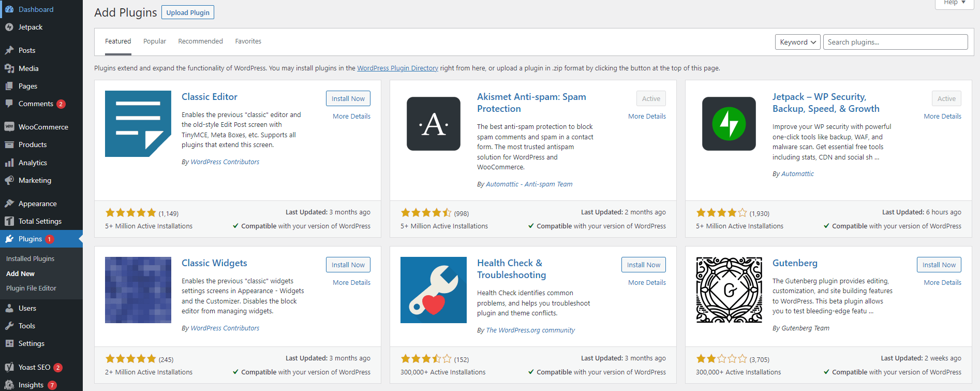The image size is (980, 391).
Task: Click the Classic Widgets plugin thumbnail
Action: pos(138,290)
